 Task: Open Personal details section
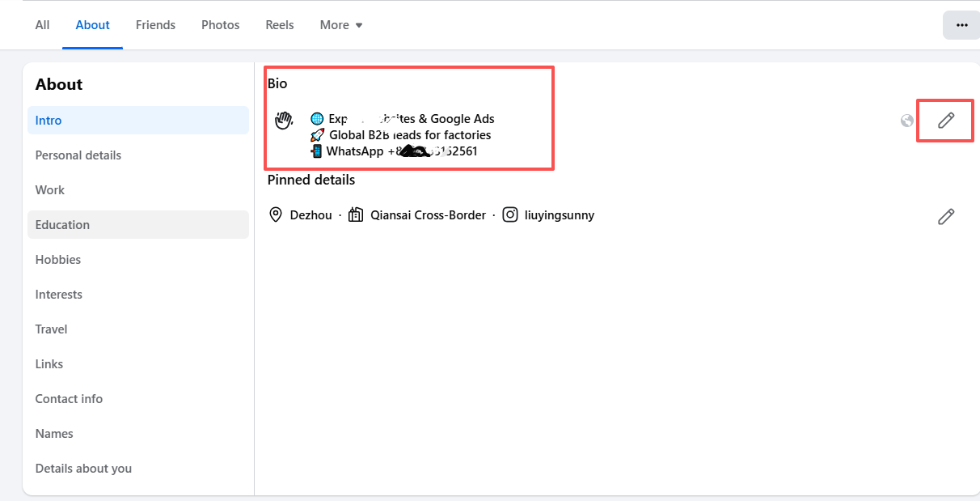pyautogui.click(x=138, y=155)
